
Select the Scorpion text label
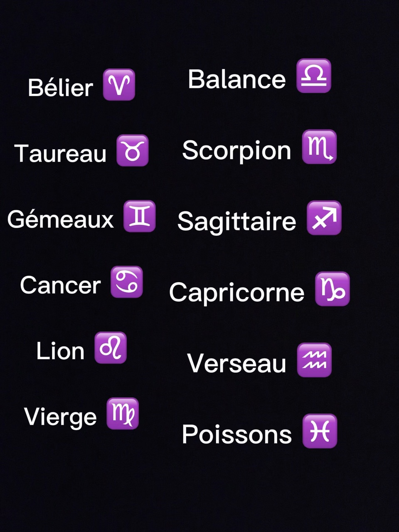[236, 150]
